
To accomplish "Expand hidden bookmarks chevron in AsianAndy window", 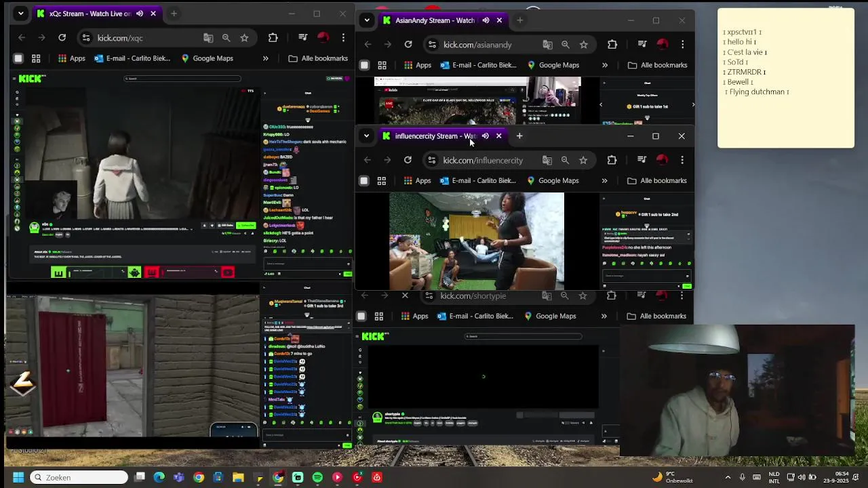I will coord(605,65).
